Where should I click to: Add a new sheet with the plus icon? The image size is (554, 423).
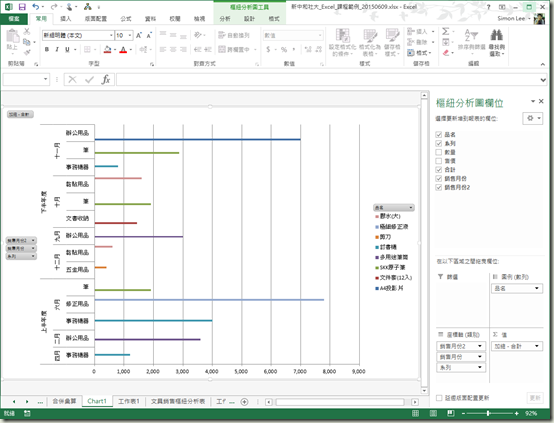tap(244, 402)
